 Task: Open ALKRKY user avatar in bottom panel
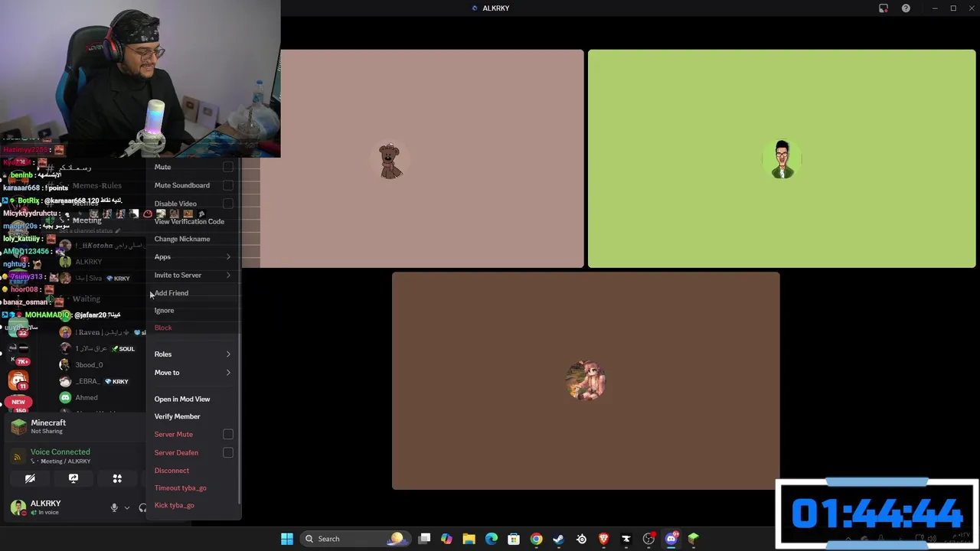(x=18, y=507)
